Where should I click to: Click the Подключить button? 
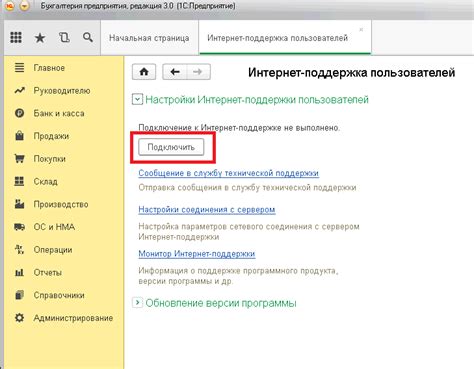click(171, 147)
